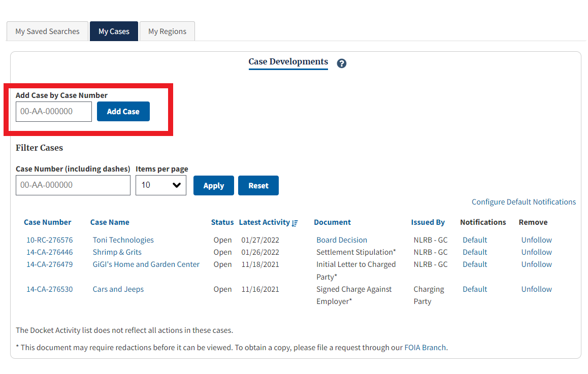588x374 pixels.
Task: Open the Items per page dropdown
Action: click(160, 185)
